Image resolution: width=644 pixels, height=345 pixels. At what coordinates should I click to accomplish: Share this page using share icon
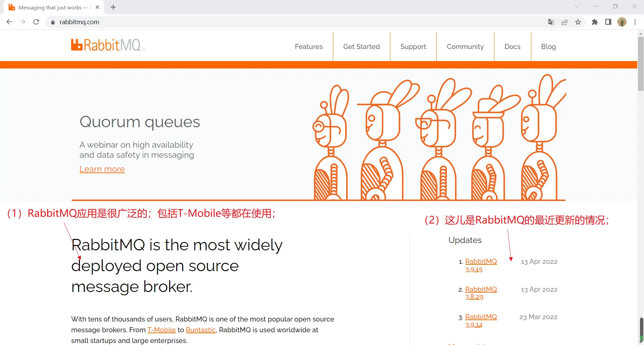[x=565, y=22]
